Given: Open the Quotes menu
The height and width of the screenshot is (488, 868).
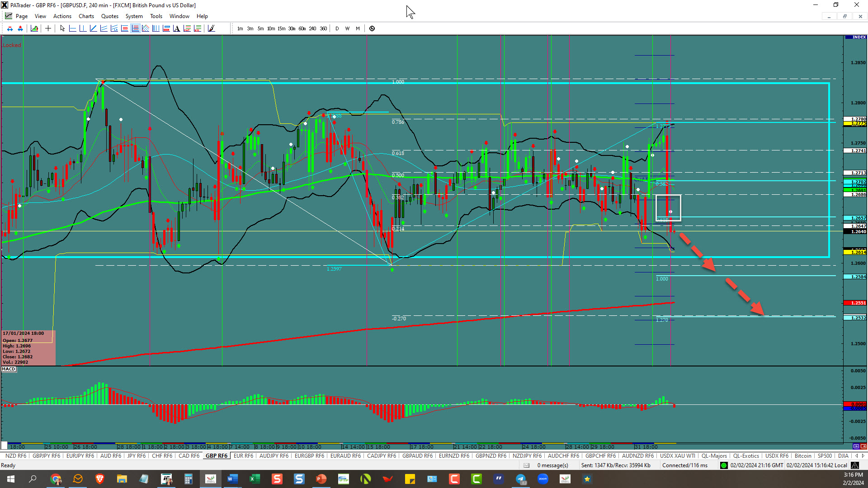Looking at the screenshot, I should [x=109, y=16].
